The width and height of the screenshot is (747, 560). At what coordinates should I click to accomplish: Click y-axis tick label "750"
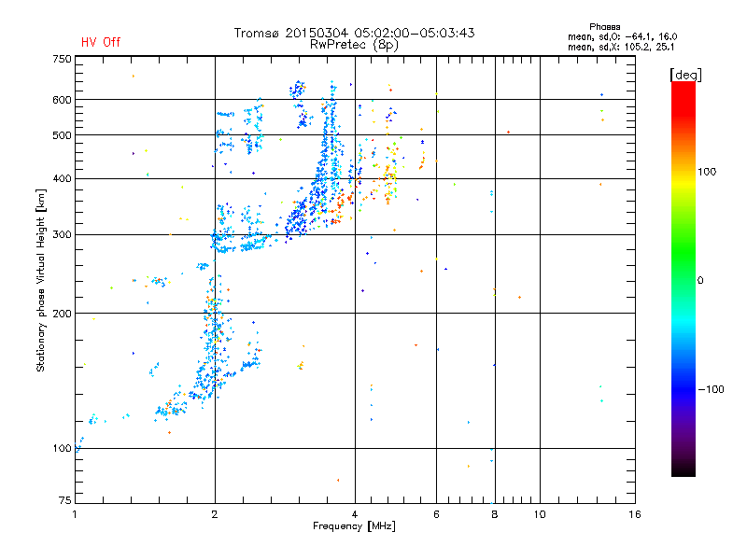coord(62,59)
